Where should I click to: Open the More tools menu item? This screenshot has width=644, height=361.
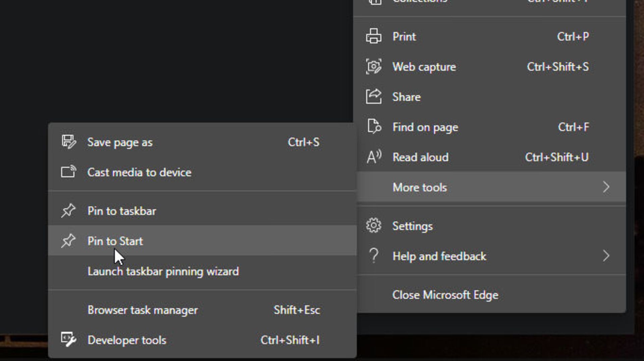(420, 187)
